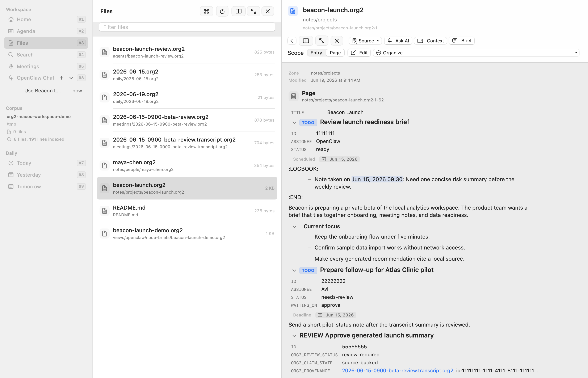The width and height of the screenshot is (588, 378).
Task: Click the ASSIGNEE value OpenClaw
Action: (328, 141)
